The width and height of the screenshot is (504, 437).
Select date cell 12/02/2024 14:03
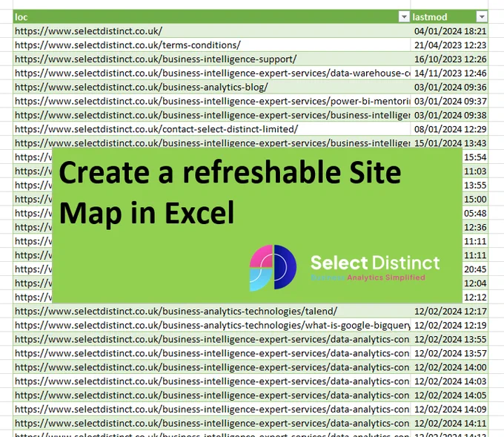449,381
